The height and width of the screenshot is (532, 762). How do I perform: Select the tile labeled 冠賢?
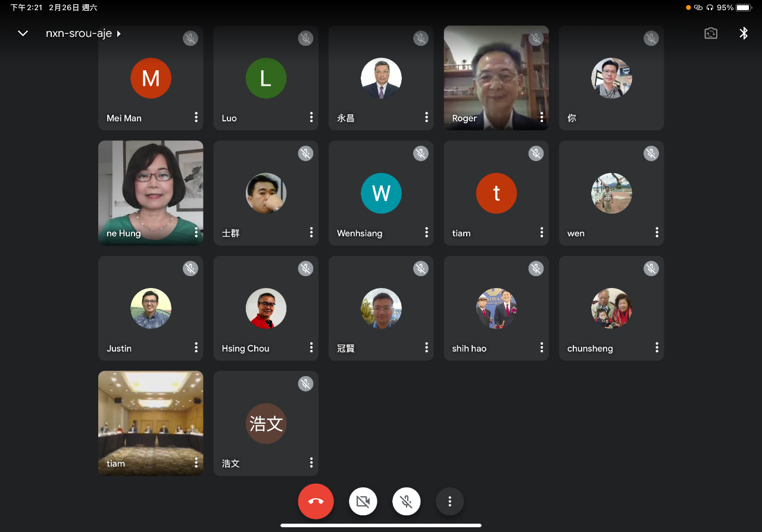pos(381,308)
